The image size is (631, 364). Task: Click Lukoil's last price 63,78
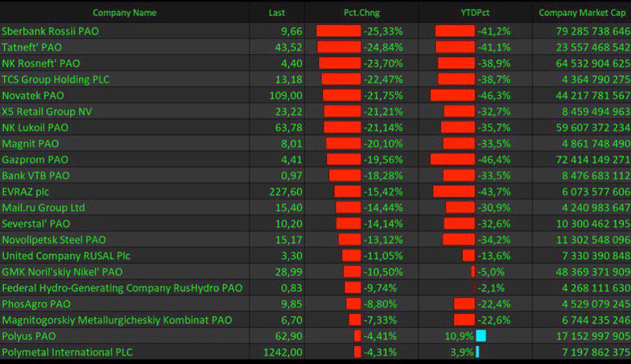coord(289,127)
